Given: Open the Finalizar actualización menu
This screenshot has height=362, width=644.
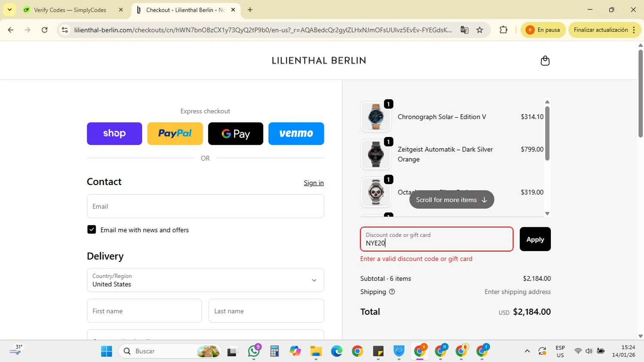Looking at the screenshot, I should click(605, 30).
